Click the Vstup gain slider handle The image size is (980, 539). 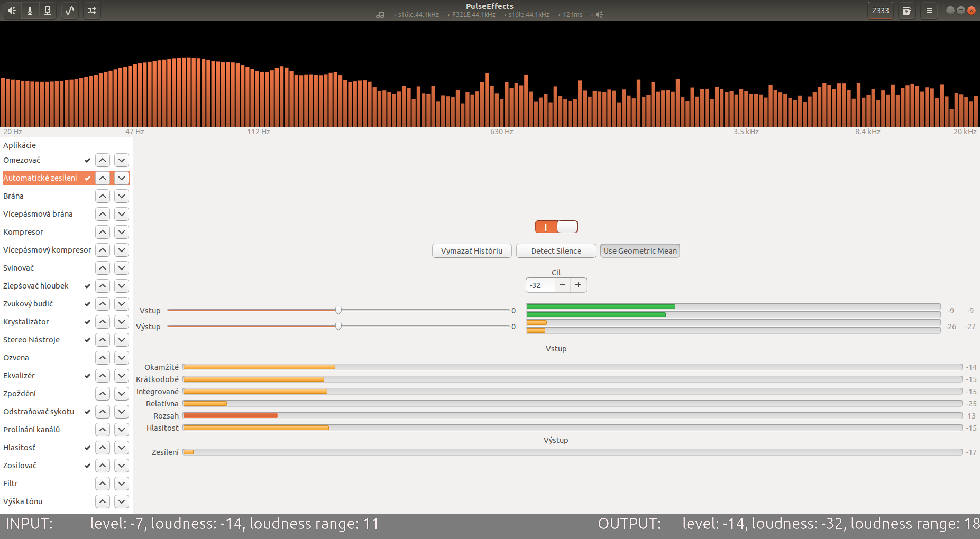click(x=338, y=310)
